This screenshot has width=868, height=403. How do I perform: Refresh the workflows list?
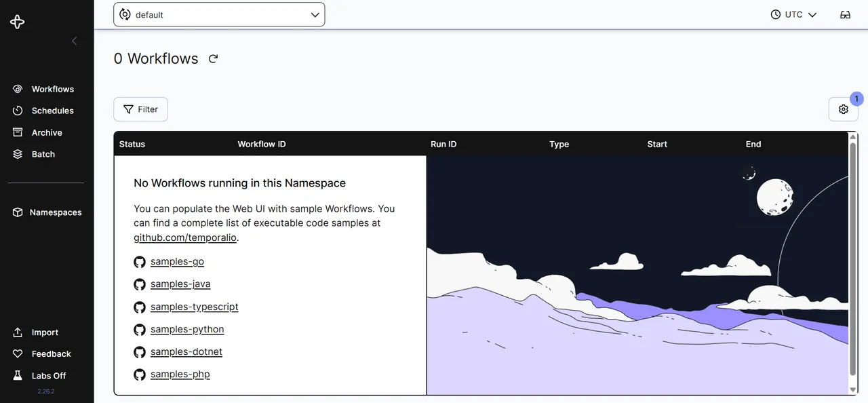[213, 59]
